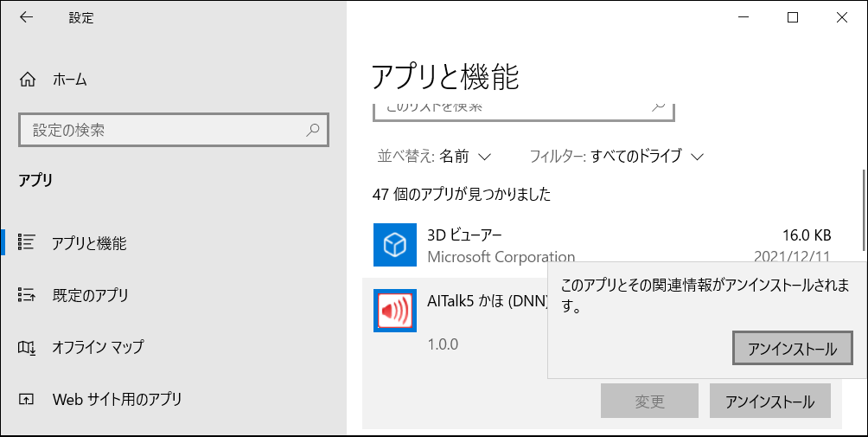This screenshot has height=437, width=868.
Task: Click the AITalk5 かほ speaker icon
Action: pyautogui.click(x=395, y=311)
